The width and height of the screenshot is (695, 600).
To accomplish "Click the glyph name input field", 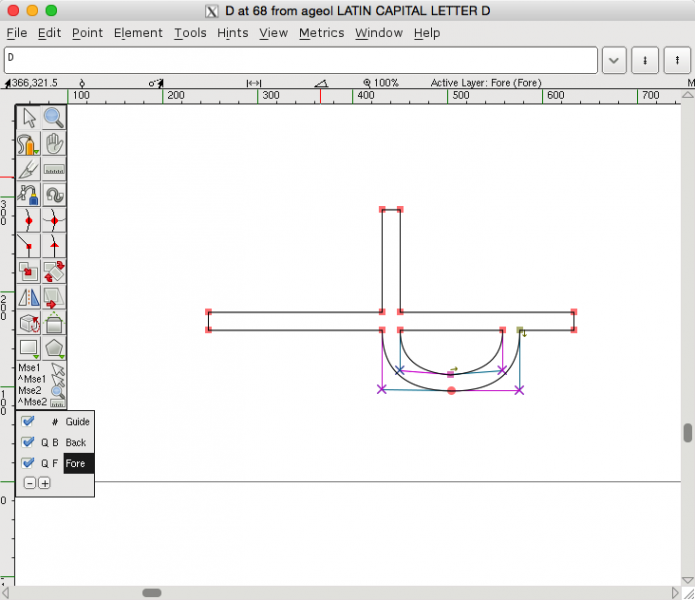I will coord(300,60).
